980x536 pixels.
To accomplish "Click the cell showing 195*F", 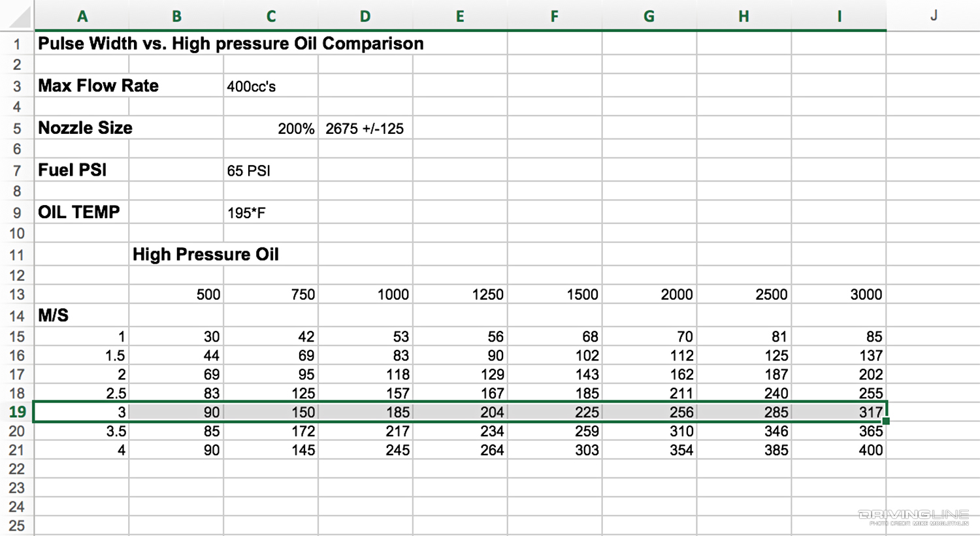I will 270,212.
